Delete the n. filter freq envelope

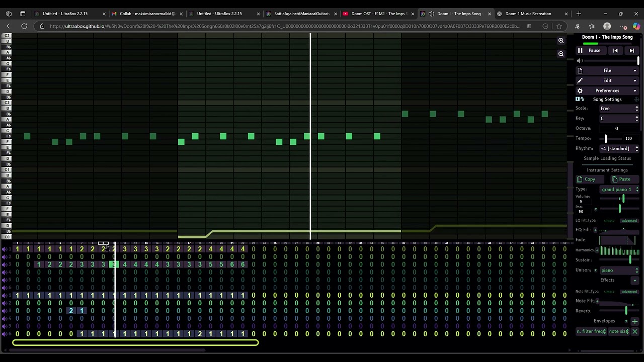pos(635,332)
